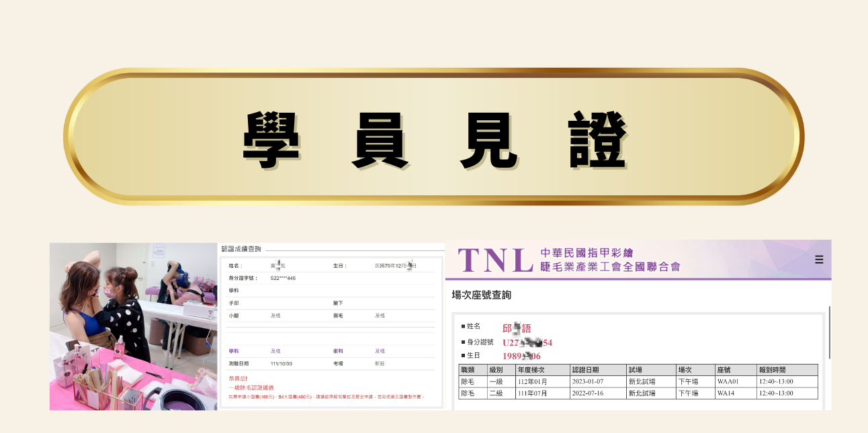
Task: Click the 學員見證 gold banner title
Action: 434,138
